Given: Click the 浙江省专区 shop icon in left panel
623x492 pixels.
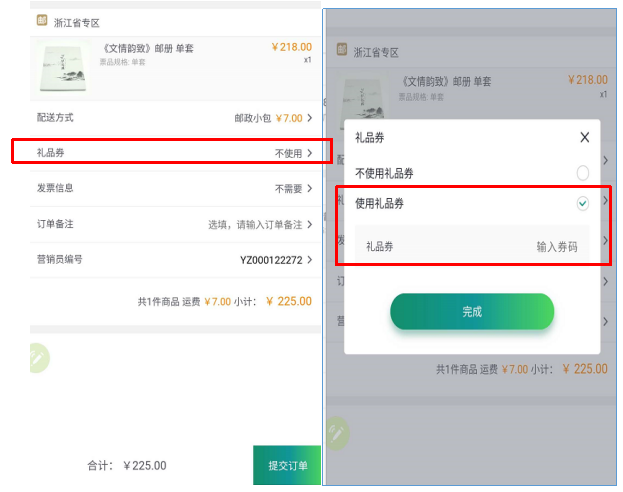Looking at the screenshot, I should point(41,21).
